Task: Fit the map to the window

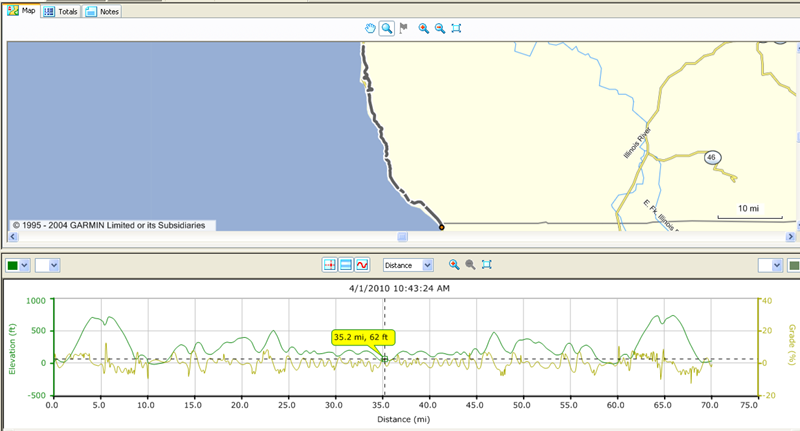Action: point(457,29)
